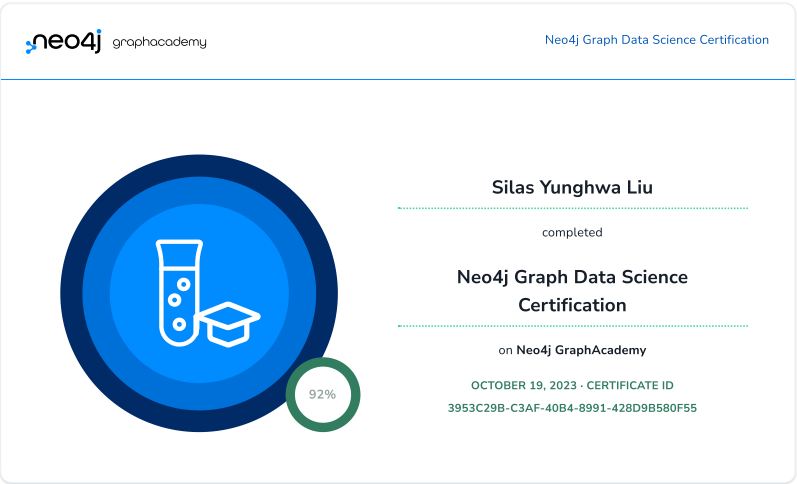Click the certification title heading
Viewport: 797px width, 484px height.
[572, 291]
